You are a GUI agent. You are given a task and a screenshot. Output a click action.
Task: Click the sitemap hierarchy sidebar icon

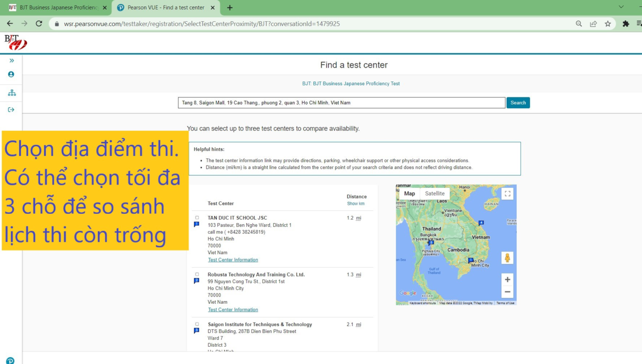coord(11,92)
